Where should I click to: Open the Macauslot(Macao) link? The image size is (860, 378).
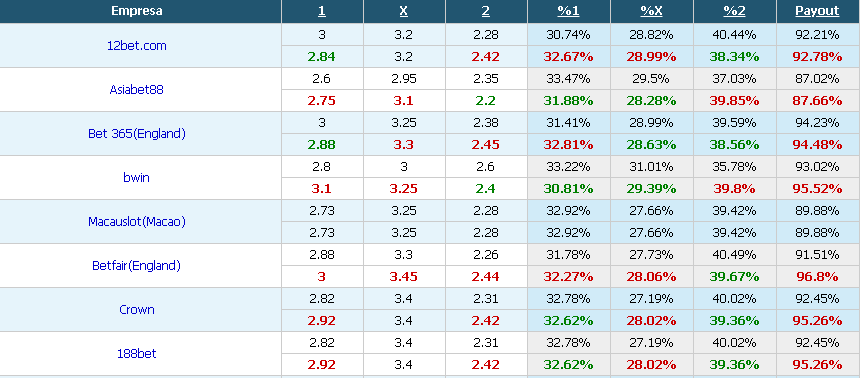pos(137,222)
